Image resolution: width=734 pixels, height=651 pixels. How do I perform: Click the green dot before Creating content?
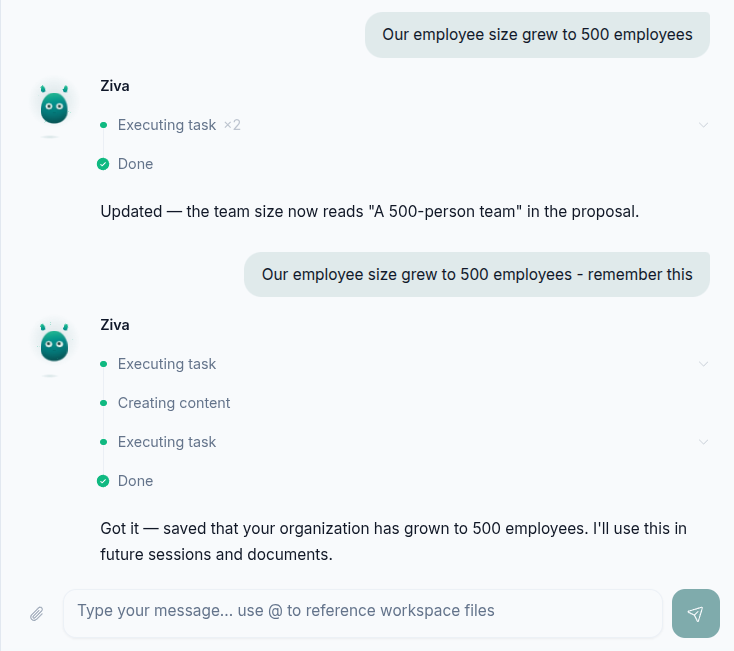coord(103,403)
